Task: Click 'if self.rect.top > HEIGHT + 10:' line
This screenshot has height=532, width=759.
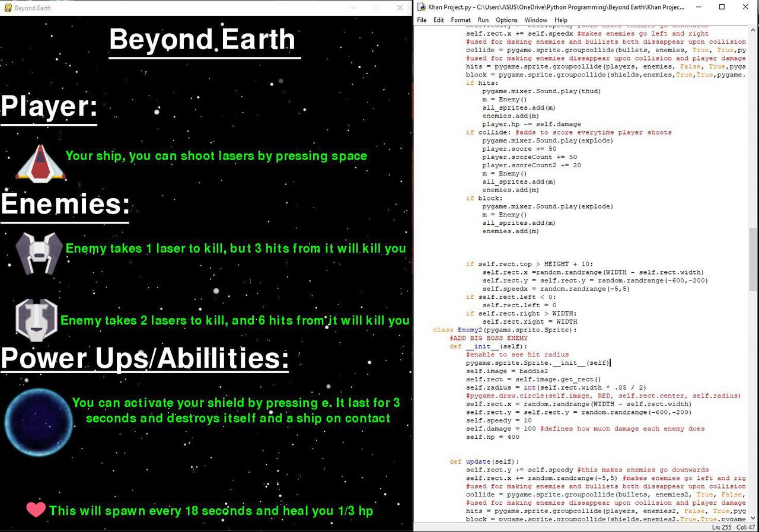Action: [529, 264]
